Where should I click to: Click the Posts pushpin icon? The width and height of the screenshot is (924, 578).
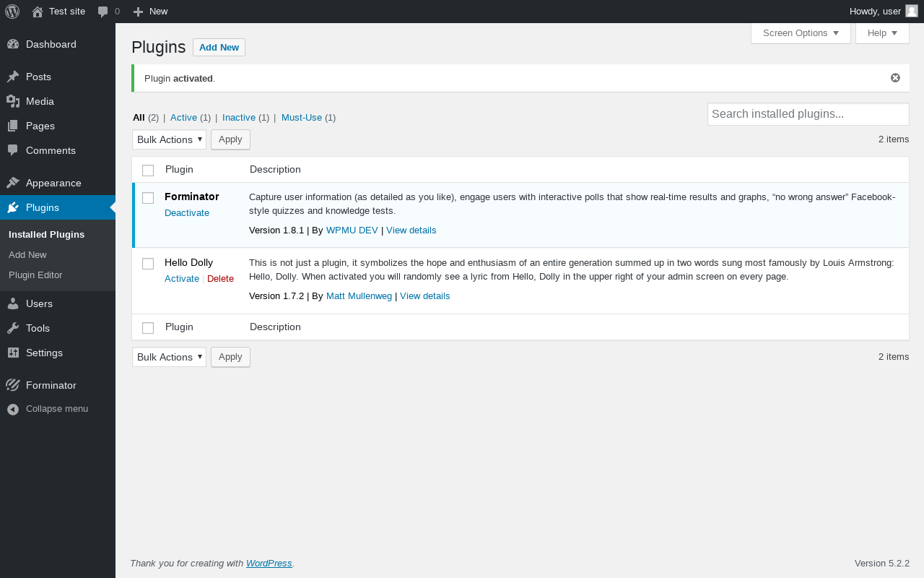[x=13, y=77]
